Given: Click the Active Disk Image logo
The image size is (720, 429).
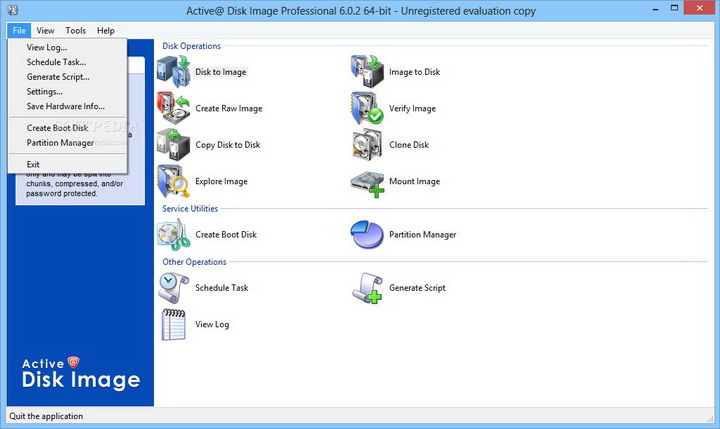Looking at the screenshot, I should click(81, 374).
